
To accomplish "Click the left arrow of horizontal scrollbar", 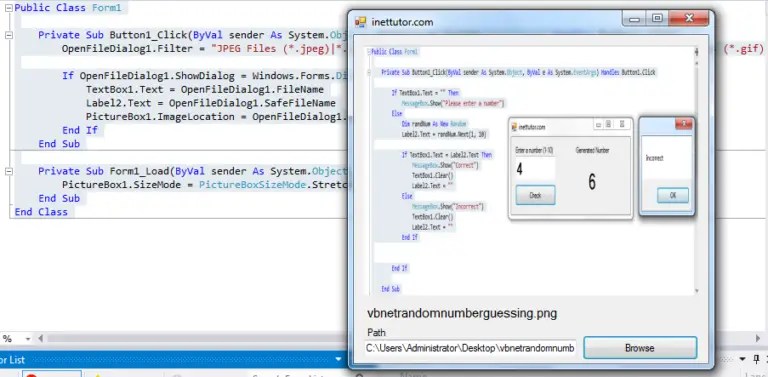I will tap(40, 339).
